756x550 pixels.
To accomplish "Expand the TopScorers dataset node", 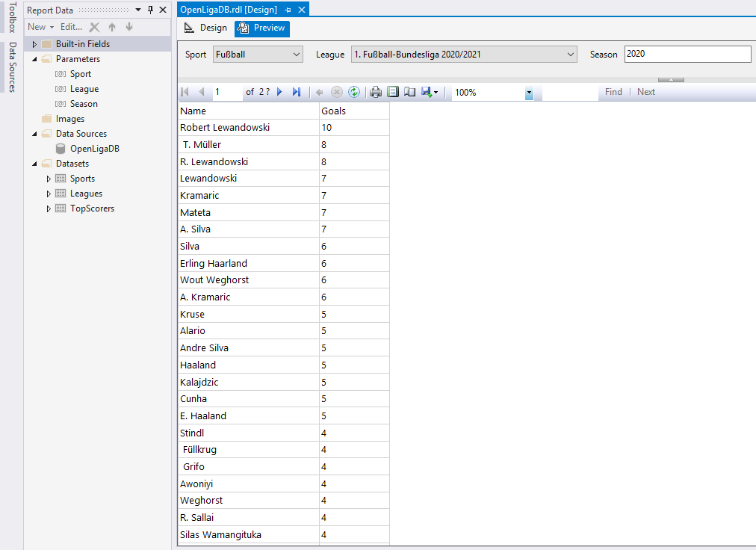I will tap(49, 208).
